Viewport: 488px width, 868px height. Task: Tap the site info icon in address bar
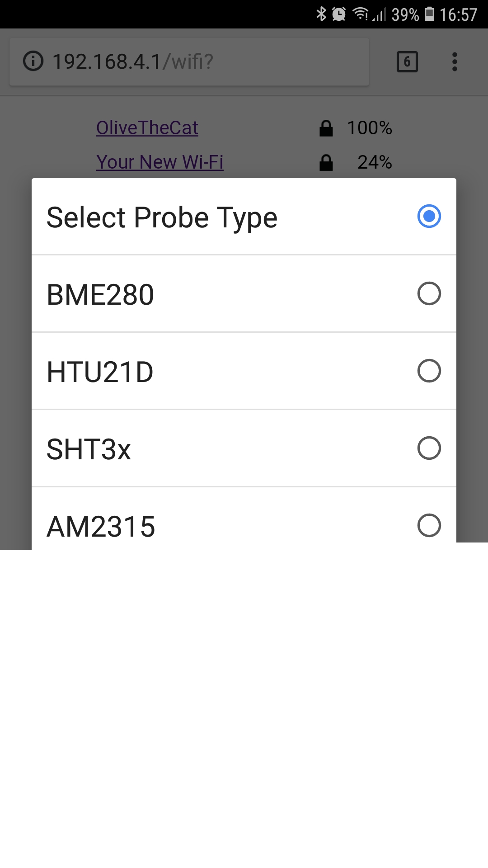coord(33,61)
